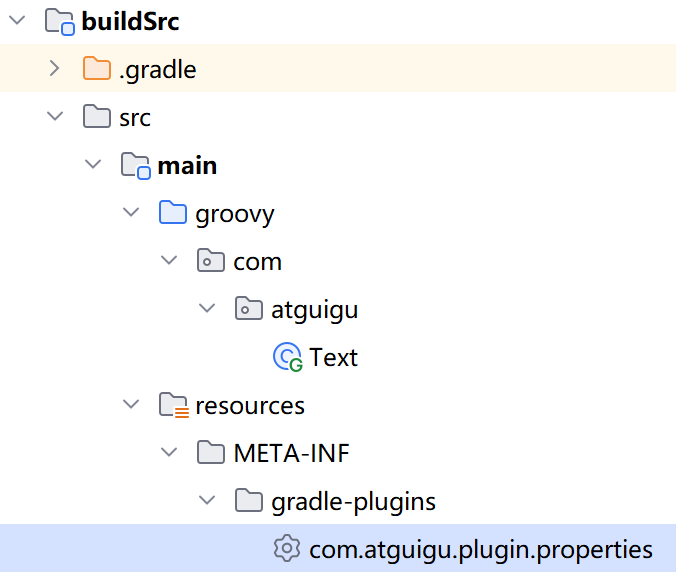Expand the .gradle folder
This screenshot has height=582, width=676.
pos(56,69)
